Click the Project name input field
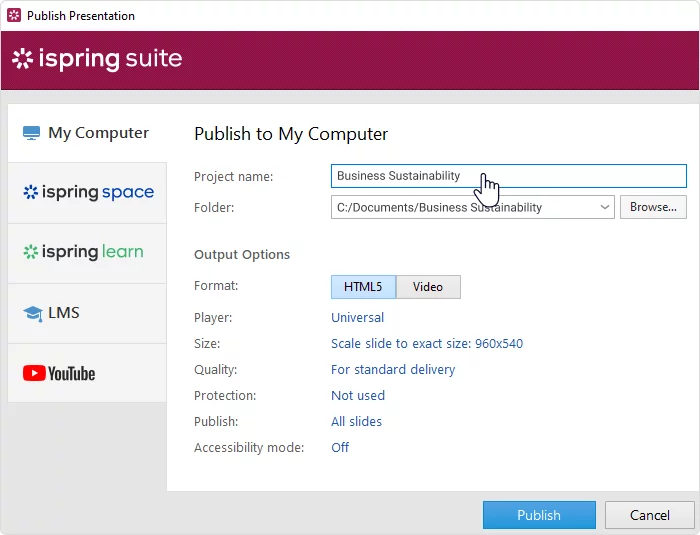This screenshot has width=700, height=535. (x=508, y=176)
